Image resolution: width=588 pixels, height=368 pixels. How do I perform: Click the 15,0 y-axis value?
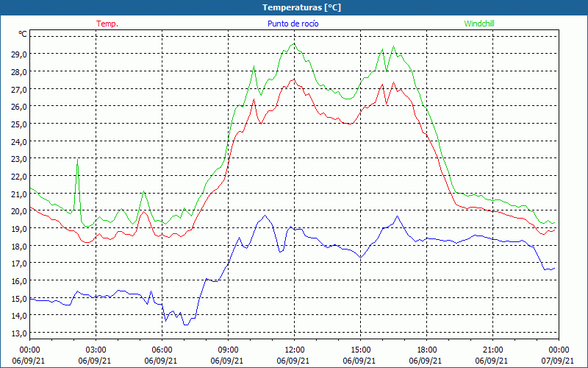click(x=19, y=299)
